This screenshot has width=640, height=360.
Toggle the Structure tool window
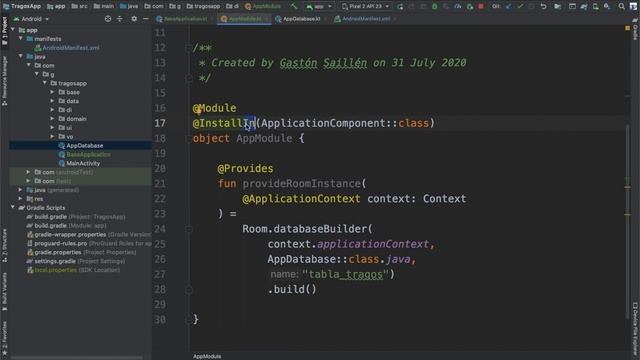4,245
